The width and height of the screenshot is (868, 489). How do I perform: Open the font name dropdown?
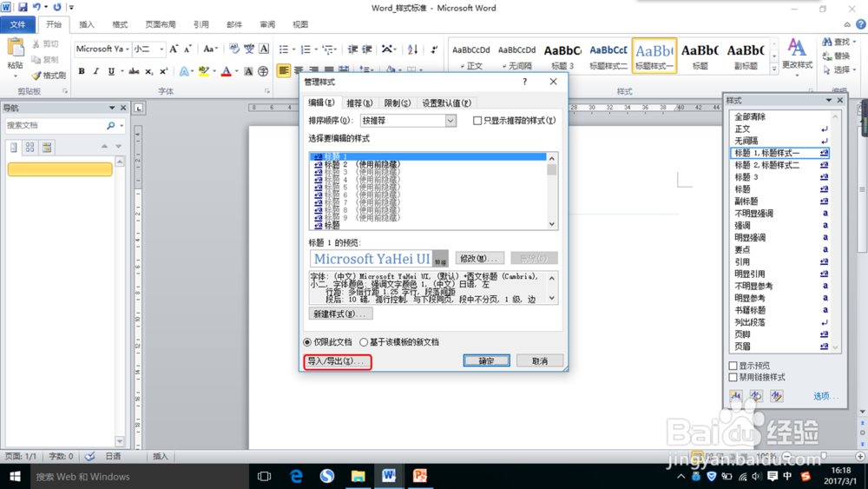coord(128,50)
